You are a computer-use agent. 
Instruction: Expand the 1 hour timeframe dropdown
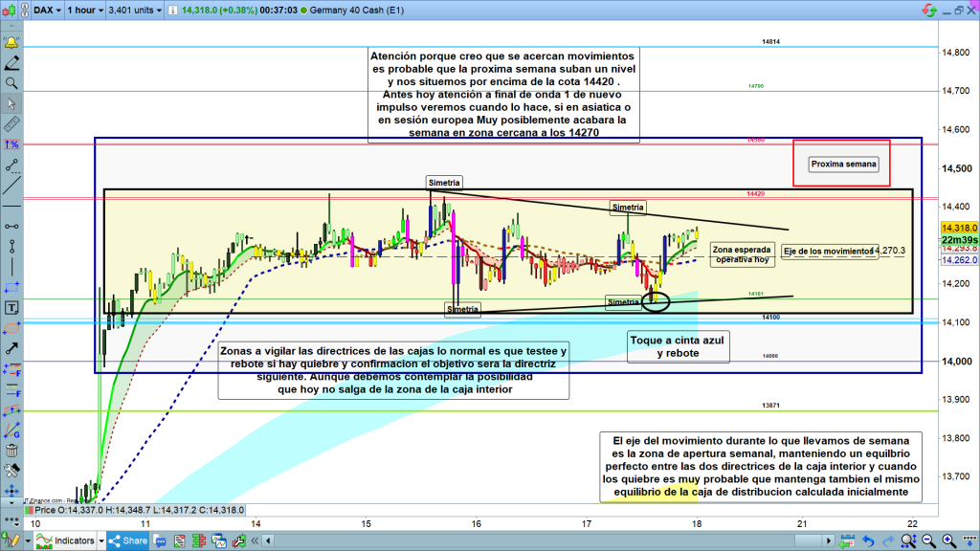coord(84,10)
